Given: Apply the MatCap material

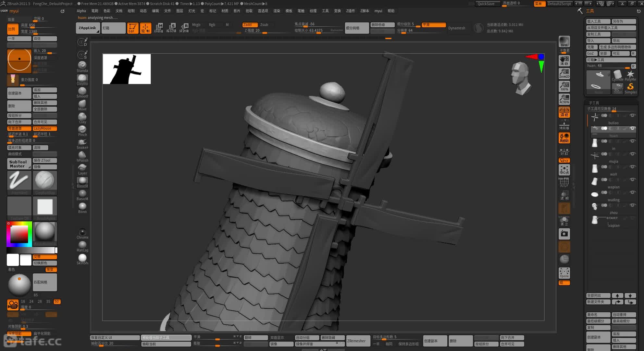Looking at the screenshot, I should [82, 246].
